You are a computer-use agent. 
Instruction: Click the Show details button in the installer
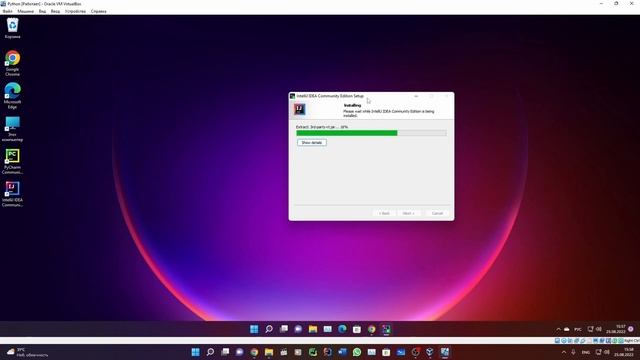point(312,142)
